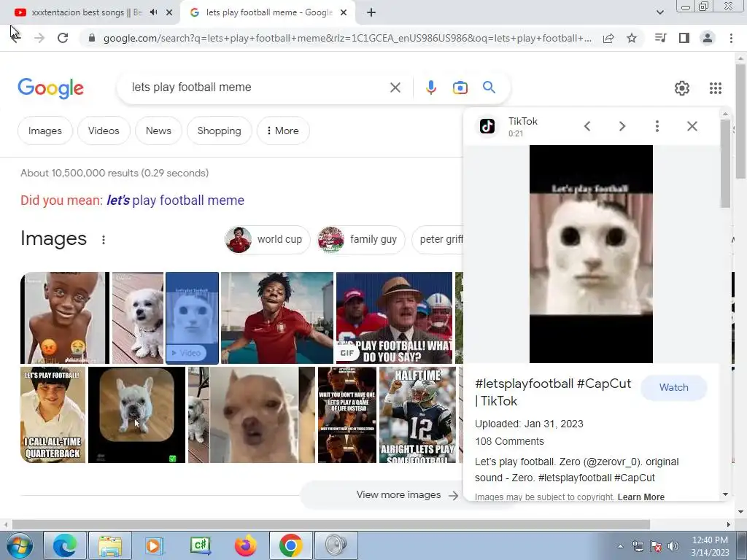
Task: Open Play Football What Do You Say GIF
Action: [394, 318]
